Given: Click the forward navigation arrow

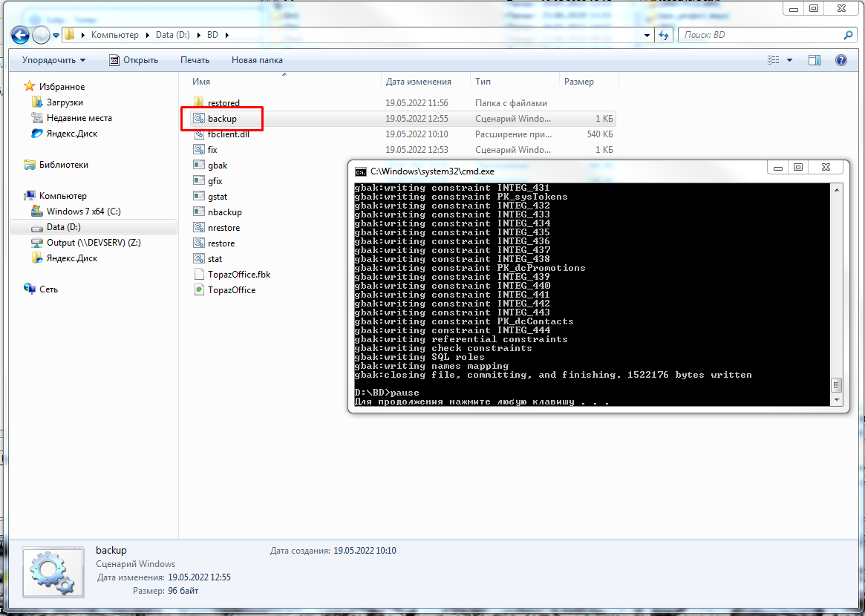Looking at the screenshot, I should pyautogui.click(x=41, y=36).
